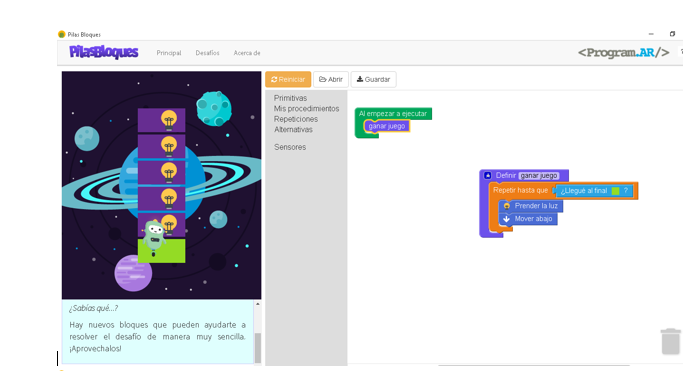
Task: Open the Primitivas block category
Action: tap(290, 98)
